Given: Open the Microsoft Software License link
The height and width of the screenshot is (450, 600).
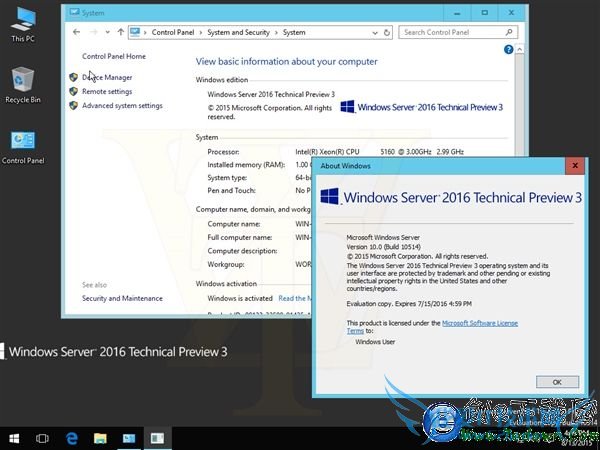Looking at the screenshot, I should tap(480, 323).
